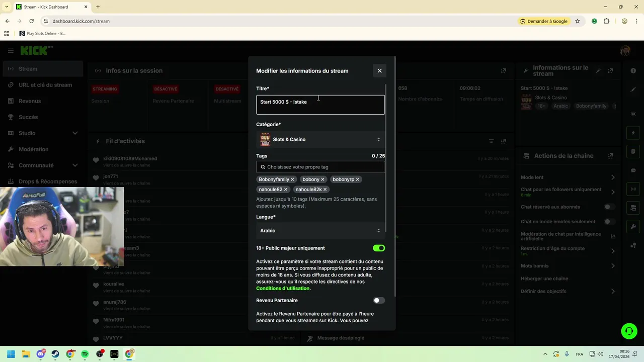Bookmark this page with the star icon
This screenshot has width=644, height=362.
click(578, 21)
